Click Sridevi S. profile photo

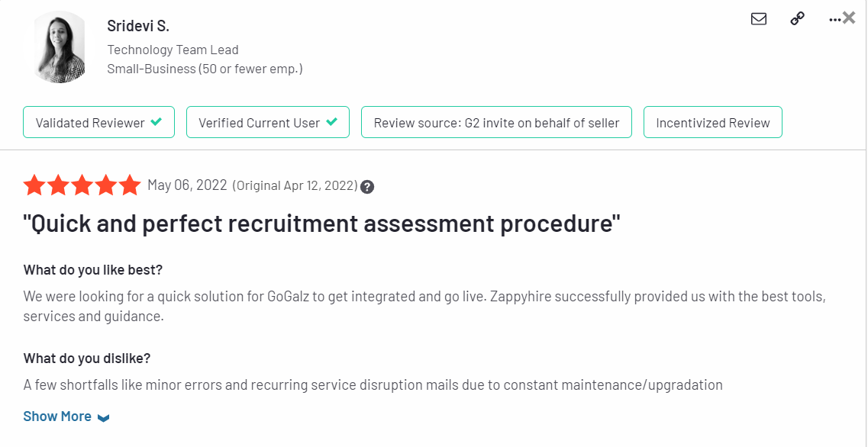point(60,47)
